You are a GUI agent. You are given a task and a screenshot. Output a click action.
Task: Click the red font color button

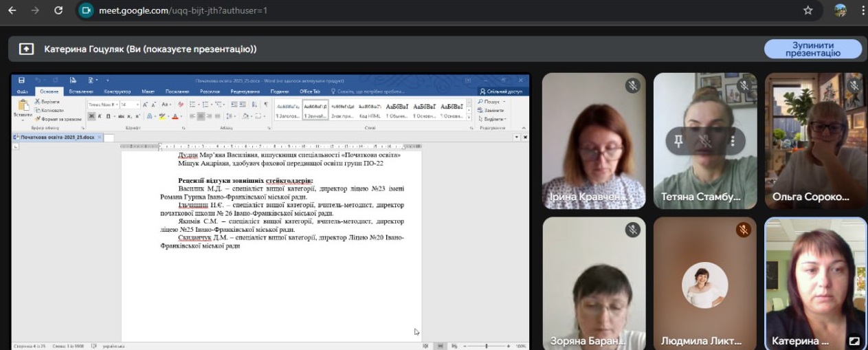coord(175,116)
